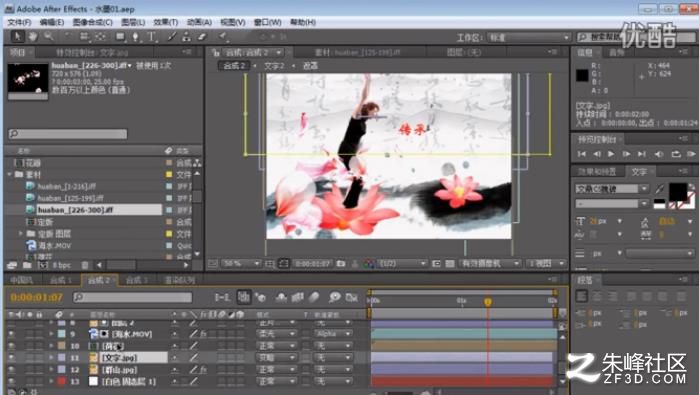Click the current time indicator marker on ruler
The image size is (699, 395).
pyautogui.click(x=488, y=302)
